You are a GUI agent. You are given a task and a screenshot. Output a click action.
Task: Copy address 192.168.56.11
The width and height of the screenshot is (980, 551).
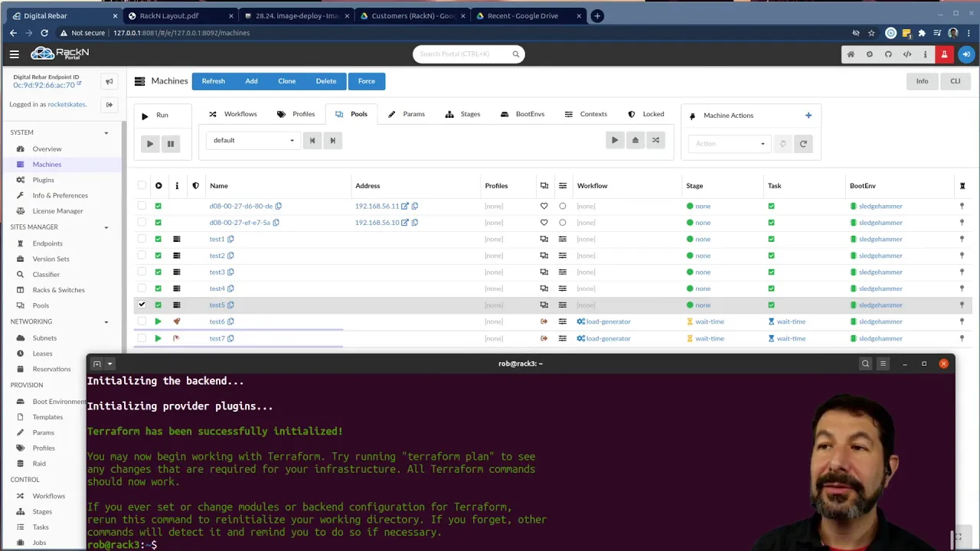(x=415, y=207)
